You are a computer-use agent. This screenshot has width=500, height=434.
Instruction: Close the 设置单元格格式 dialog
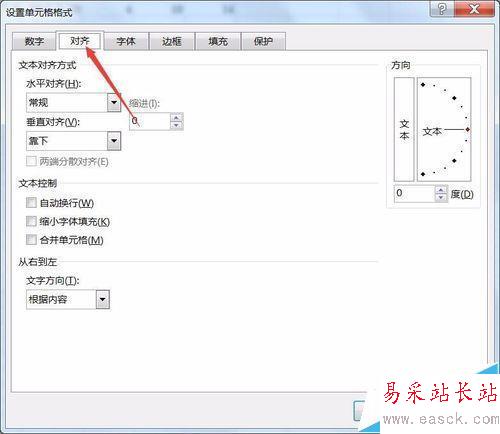(x=474, y=9)
